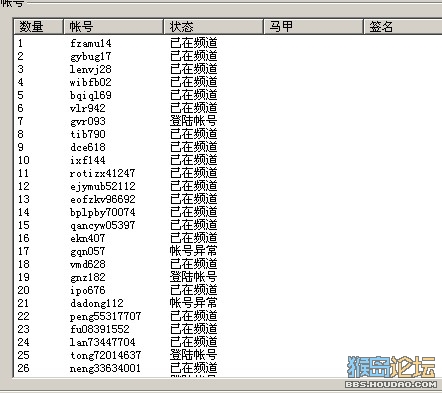Select account lenvj28
The width and height of the screenshot is (442, 393).
coord(91,69)
